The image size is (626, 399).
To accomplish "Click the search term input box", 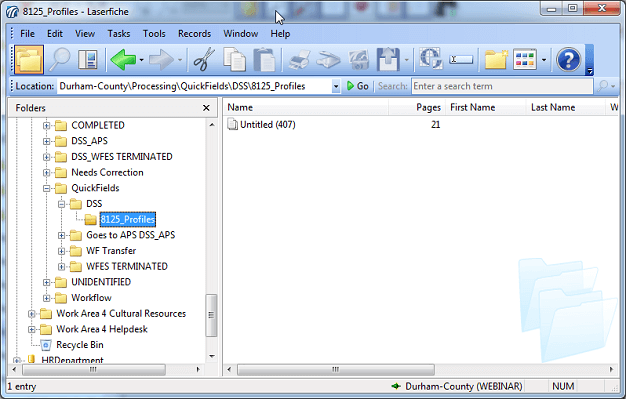I will [x=502, y=86].
